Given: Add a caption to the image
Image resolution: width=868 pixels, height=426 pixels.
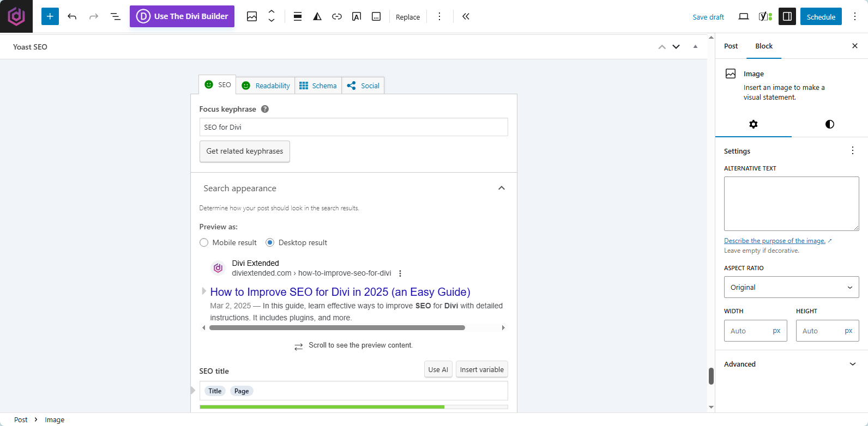Looking at the screenshot, I should (x=376, y=16).
